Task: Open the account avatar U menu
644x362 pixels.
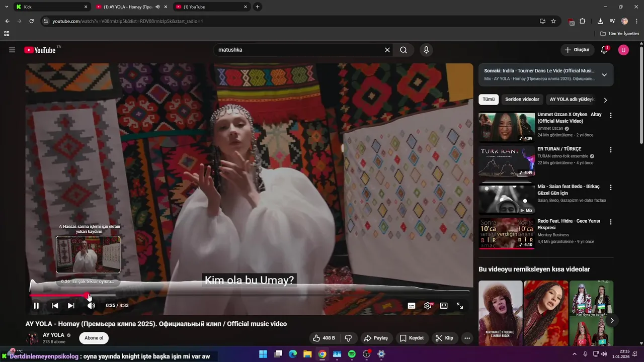Action: pyautogui.click(x=623, y=50)
